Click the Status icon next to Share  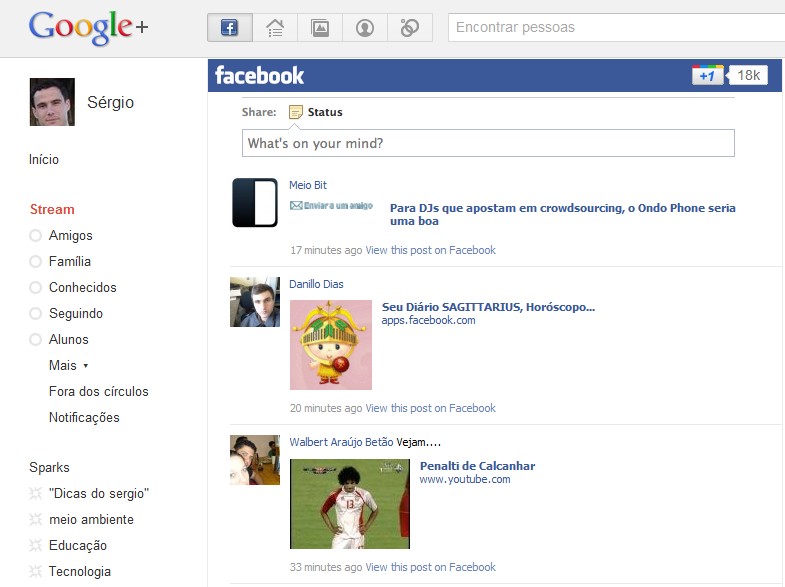296,112
